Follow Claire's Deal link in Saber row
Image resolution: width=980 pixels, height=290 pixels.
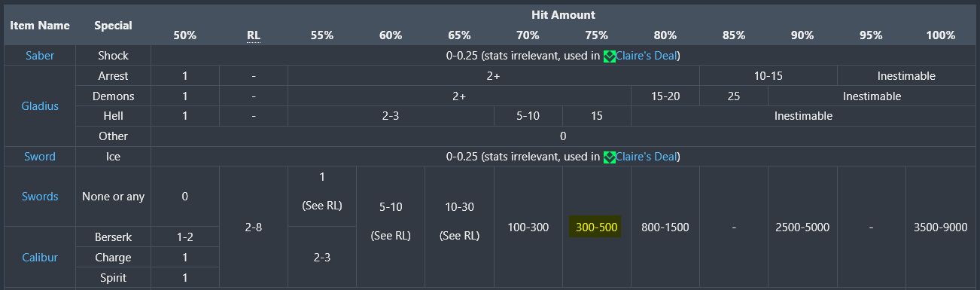(x=647, y=56)
